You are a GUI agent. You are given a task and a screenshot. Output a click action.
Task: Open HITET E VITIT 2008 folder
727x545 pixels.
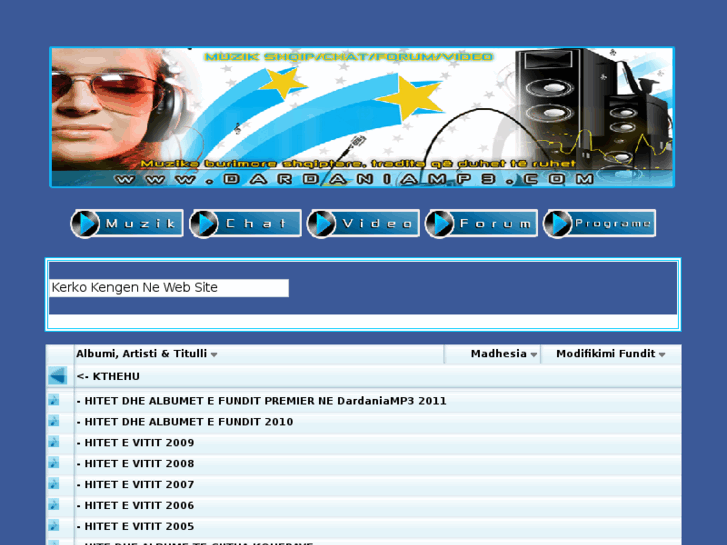click(x=135, y=463)
